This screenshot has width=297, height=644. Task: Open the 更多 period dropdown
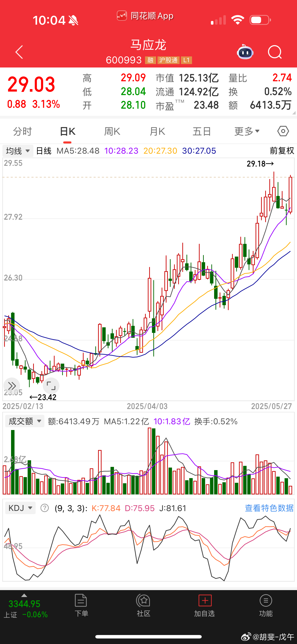tap(247, 131)
